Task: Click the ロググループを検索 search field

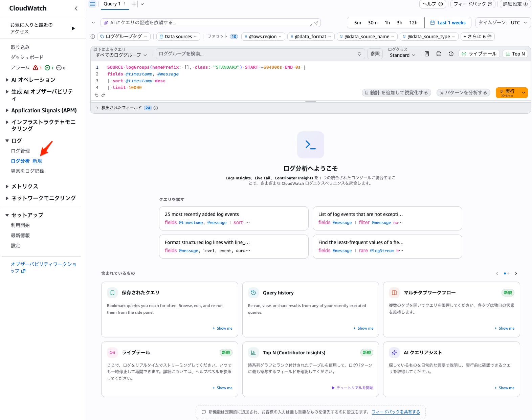Action: pos(260,54)
